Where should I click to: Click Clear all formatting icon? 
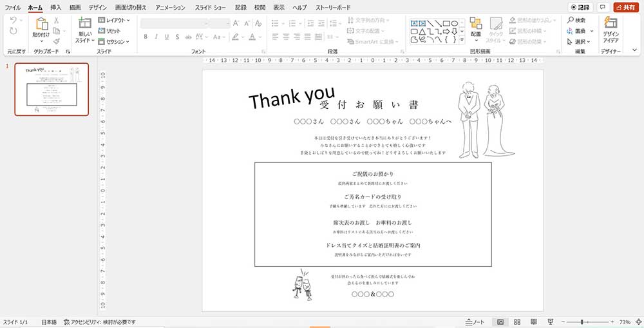(x=258, y=23)
